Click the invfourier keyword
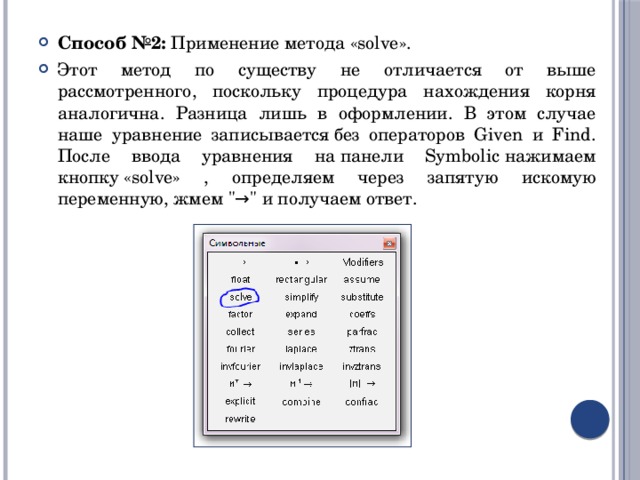Image resolution: width=640 pixels, height=480 pixels. point(240,367)
